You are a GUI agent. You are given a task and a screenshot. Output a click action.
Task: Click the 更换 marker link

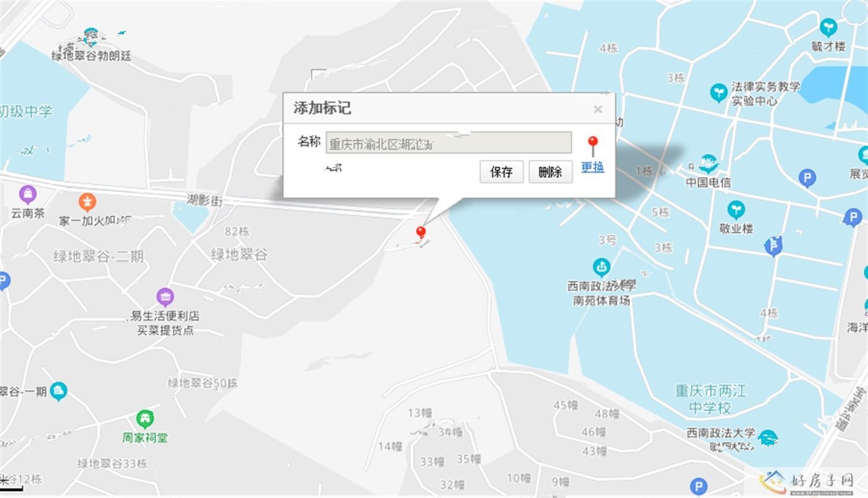pos(593,167)
